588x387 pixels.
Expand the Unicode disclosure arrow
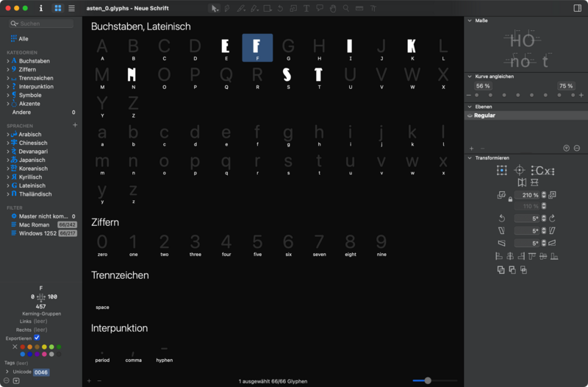coord(7,372)
